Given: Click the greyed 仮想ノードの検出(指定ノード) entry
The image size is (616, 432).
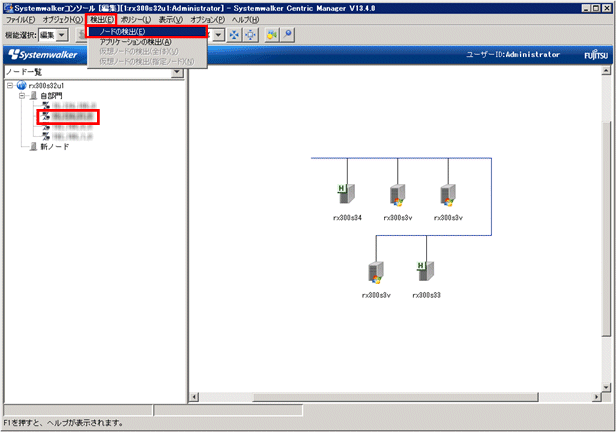Looking at the screenshot, I should click(x=147, y=62).
